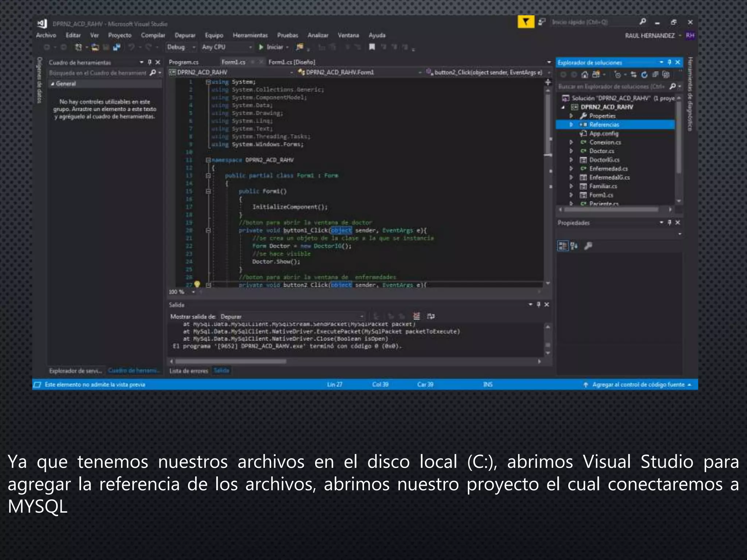Image resolution: width=747 pixels, height=560 pixels.
Task: Open the Any CPU platform dropdown
Action: [227, 47]
